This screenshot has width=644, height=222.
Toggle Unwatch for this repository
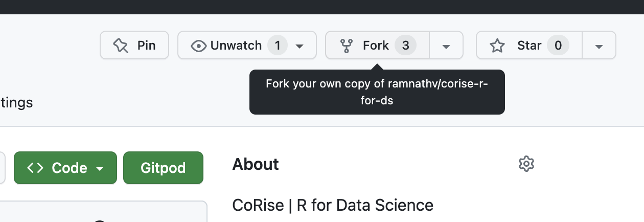(236, 46)
